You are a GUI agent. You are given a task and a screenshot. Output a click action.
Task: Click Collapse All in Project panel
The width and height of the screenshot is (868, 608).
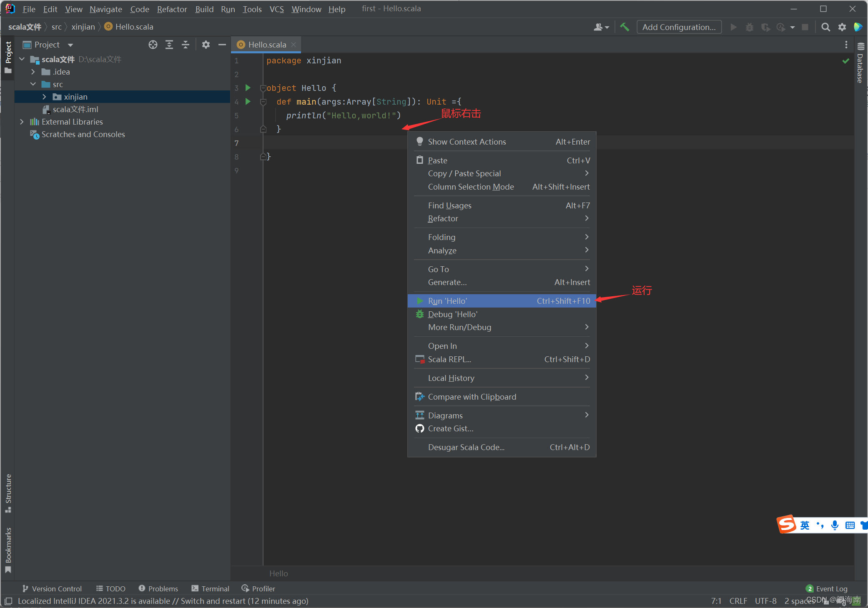coord(186,45)
